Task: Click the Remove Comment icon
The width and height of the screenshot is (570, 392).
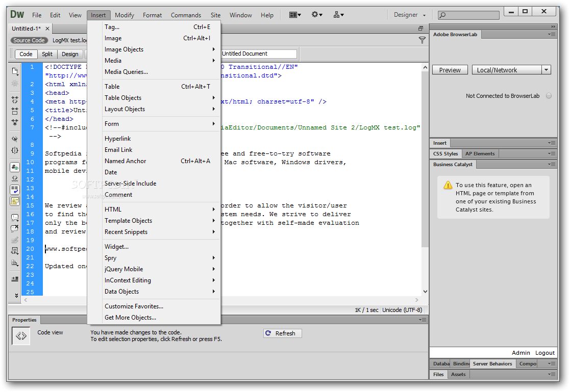Action: point(14,228)
